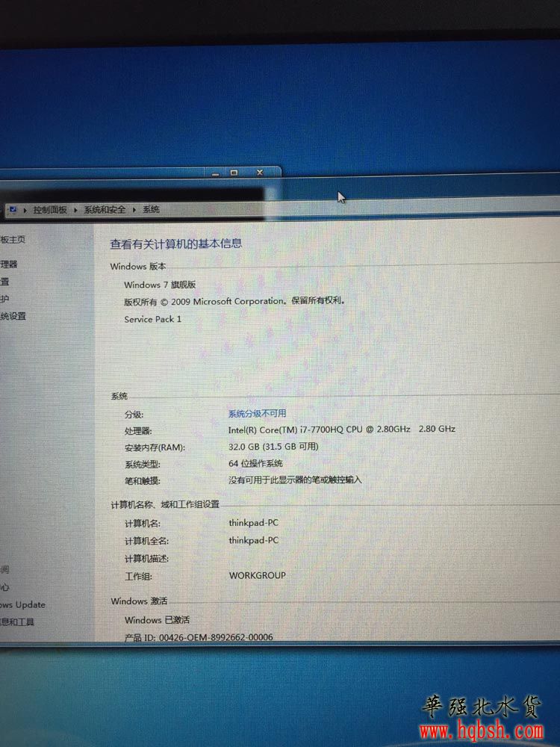Click the copyright 2009 Microsoft Corporation line

pos(234,301)
